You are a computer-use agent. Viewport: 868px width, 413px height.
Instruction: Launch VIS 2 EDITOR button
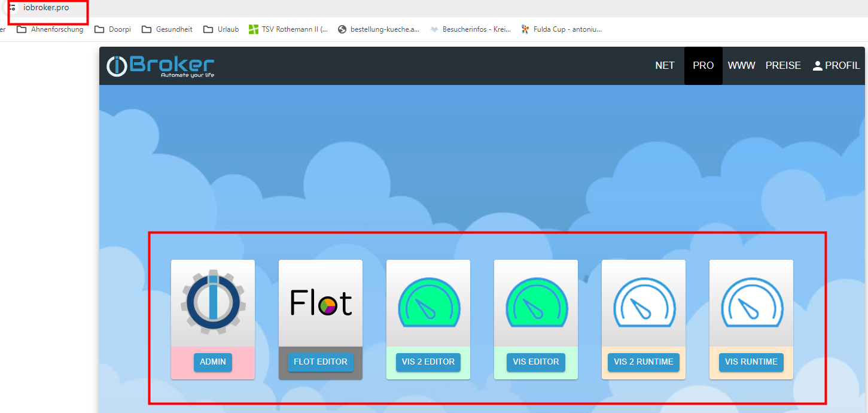tap(428, 362)
